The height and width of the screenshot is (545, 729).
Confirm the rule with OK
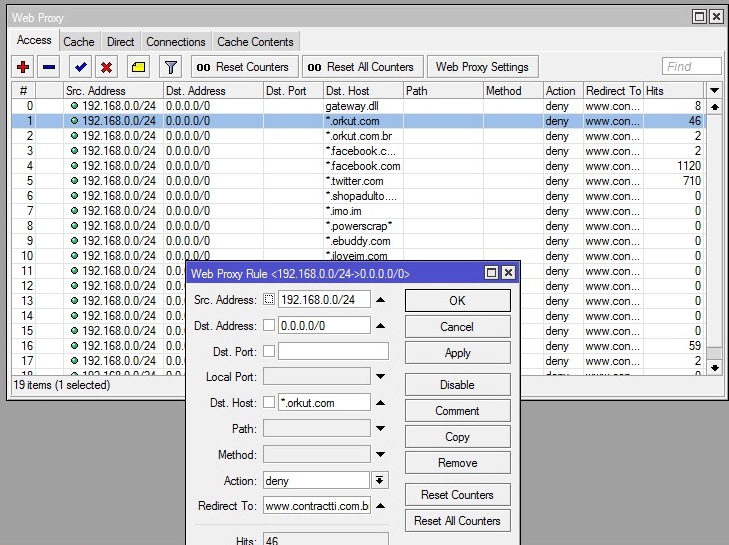tap(457, 300)
